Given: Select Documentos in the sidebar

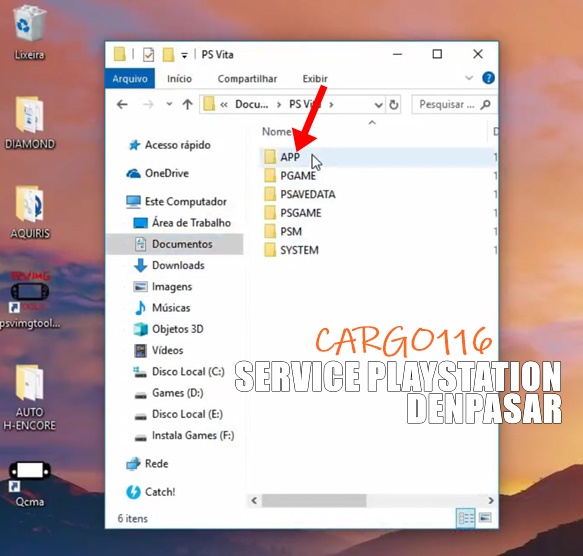Looking at the screenshot, I should pos(175,244).
